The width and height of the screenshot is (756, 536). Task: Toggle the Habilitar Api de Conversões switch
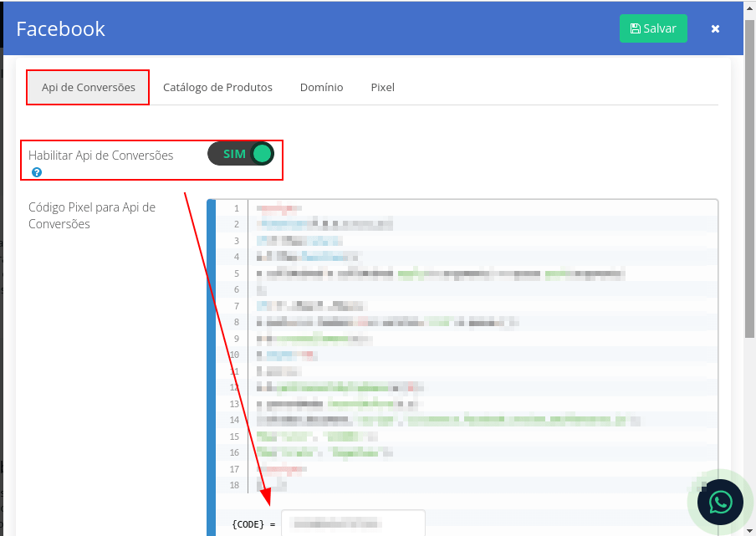(x=241, y=154)
